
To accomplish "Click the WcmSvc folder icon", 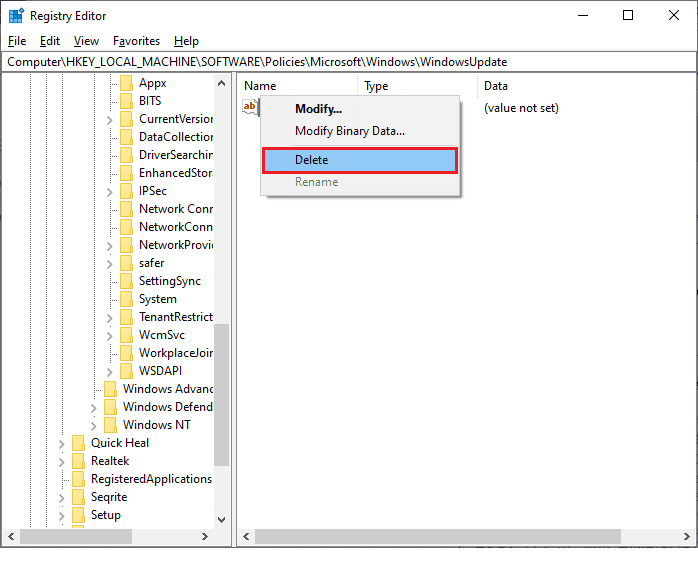I will click(126, 335).
